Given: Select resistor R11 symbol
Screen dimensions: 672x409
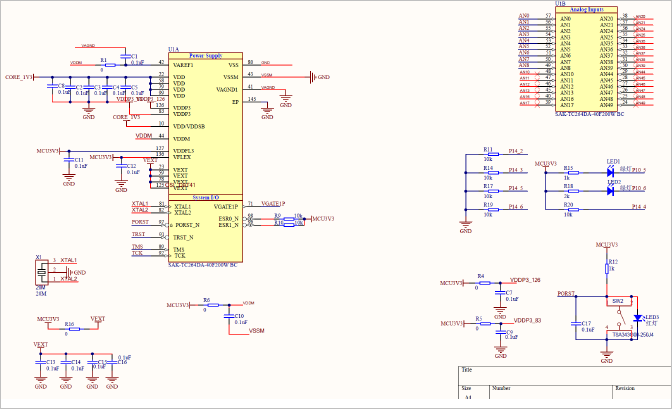Looking at the screenshot, I should click(x=493, y=154).
